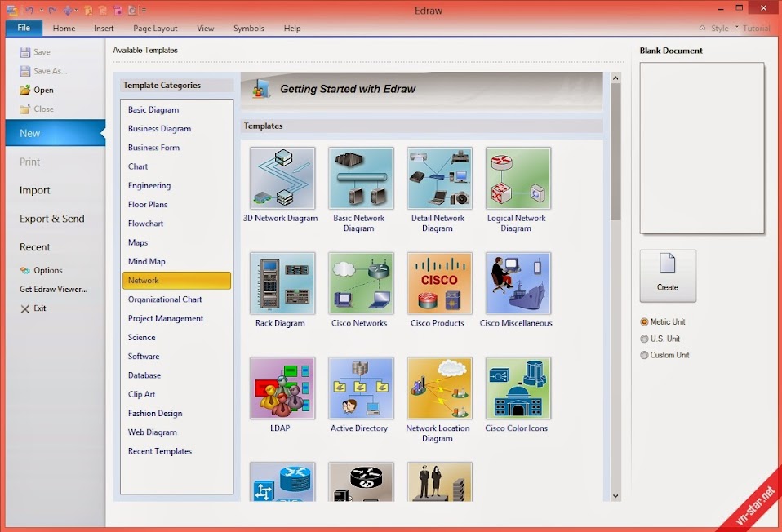782x532 pixels.
Task: Click the Redo arrow in the title bar
Action: click(52, 10)
